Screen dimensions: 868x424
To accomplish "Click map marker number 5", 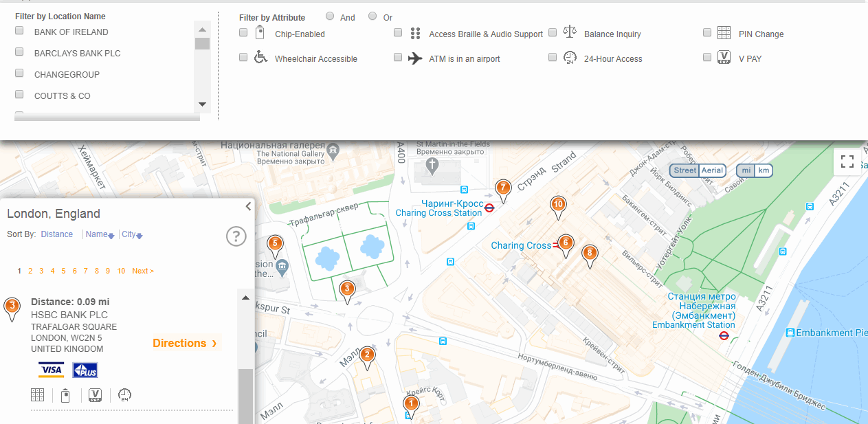I will 275,247.
